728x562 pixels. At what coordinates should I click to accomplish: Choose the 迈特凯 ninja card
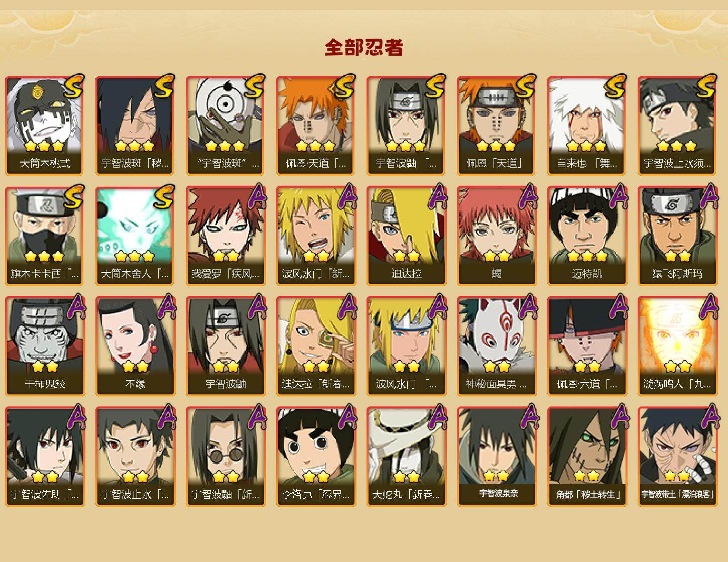(587, 236)
